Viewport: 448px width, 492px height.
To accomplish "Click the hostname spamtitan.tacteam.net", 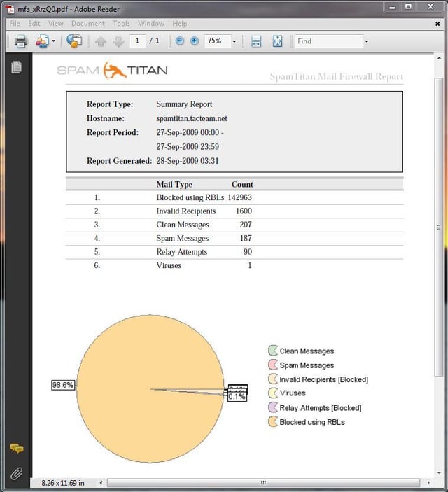I will [192, 118].
